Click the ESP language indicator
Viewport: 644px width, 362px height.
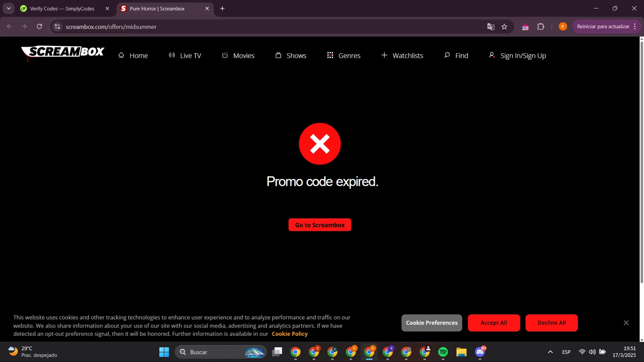click(566, 352)
